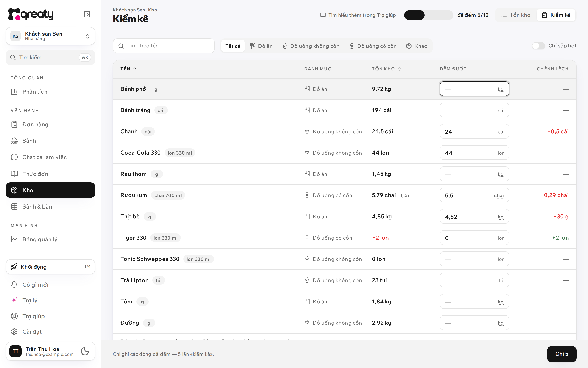Click the counting progress bar
Image resolution: width=588 pixels, height=368 pixels.
[428, 15]
